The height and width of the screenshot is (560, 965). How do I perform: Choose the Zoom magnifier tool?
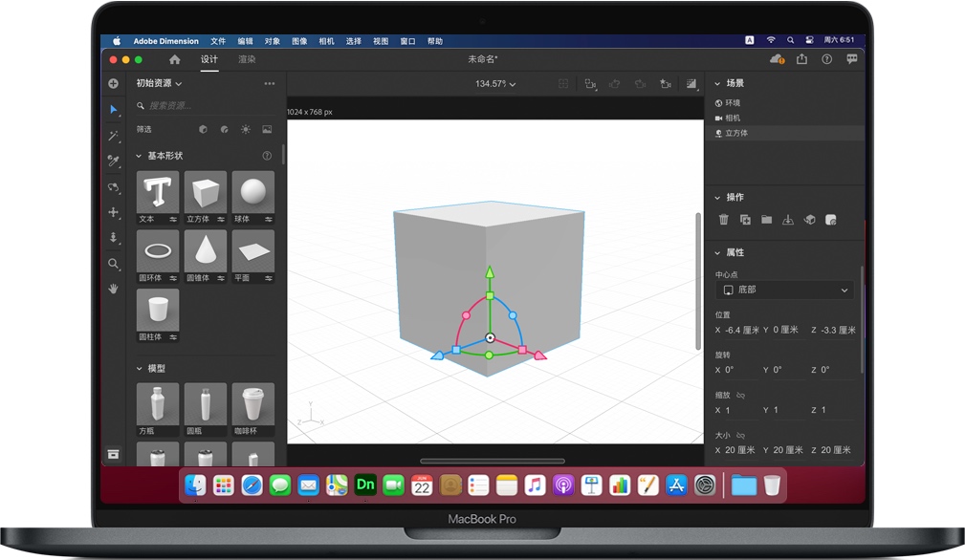[113, 264]
